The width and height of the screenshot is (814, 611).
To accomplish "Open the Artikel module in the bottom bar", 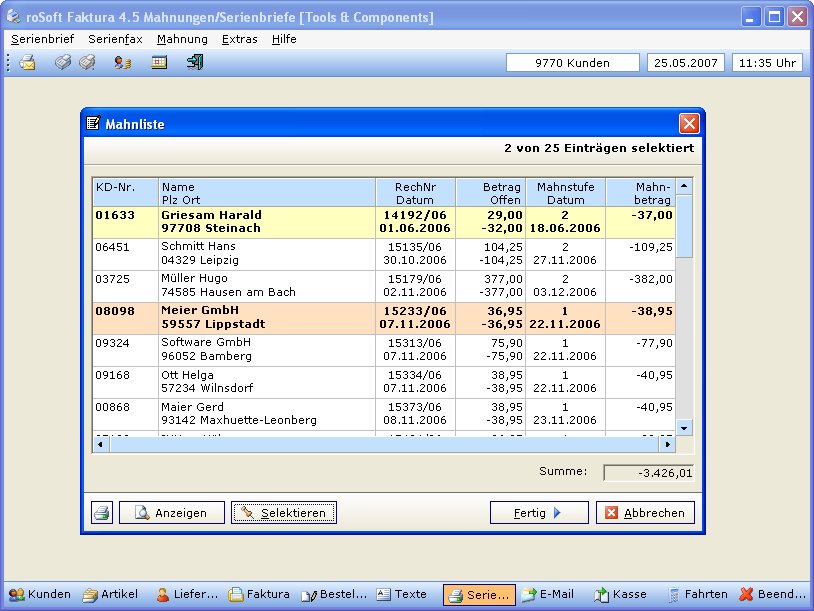I will (x=111, y=594).
